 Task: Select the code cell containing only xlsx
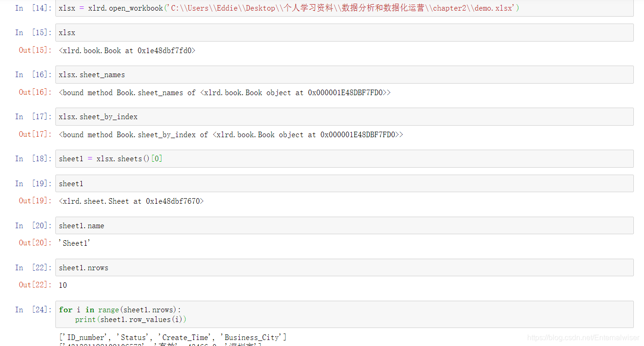(x=344, y=32)
